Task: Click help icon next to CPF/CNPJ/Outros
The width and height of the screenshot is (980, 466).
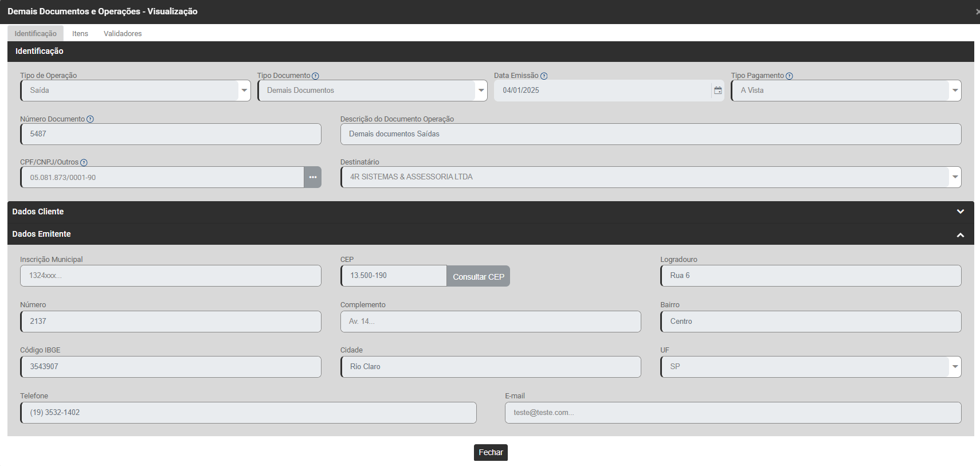Action: tap(84, 163)
